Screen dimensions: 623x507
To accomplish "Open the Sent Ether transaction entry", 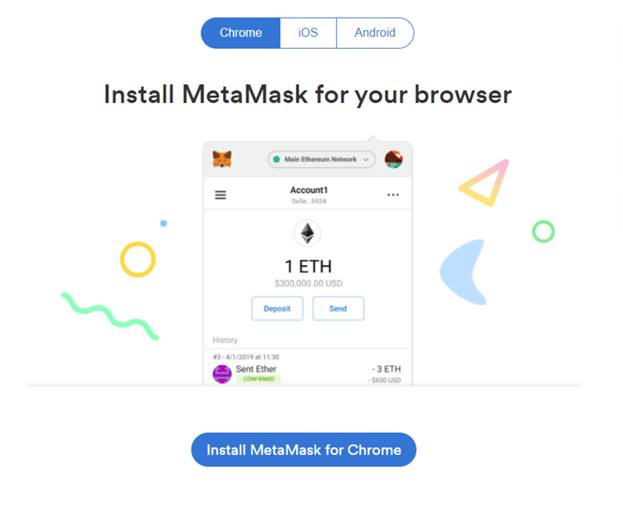I will click(x=308, y=371).
